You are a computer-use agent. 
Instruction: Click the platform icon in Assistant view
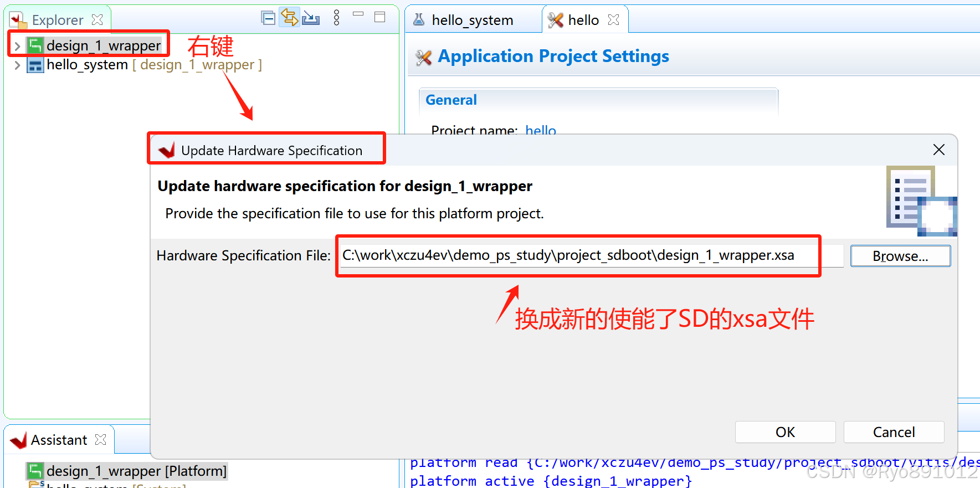coord(35,471)
